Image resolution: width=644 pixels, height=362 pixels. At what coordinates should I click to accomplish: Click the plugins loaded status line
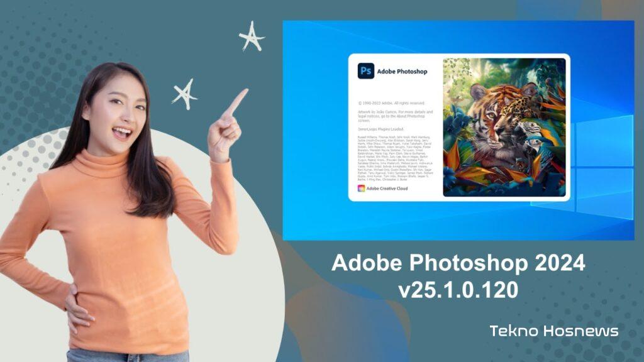[x=380, y=129]
